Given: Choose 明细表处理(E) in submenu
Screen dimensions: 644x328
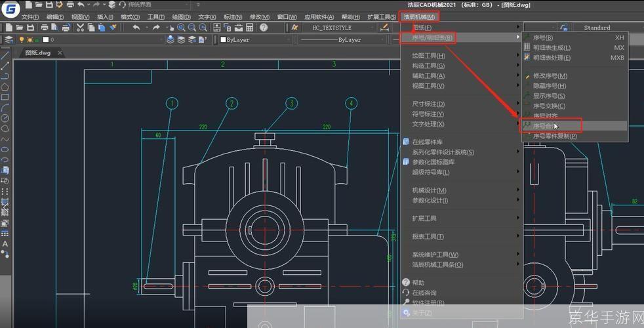Looking at the screenshot, I should click(x=574, y=58).
